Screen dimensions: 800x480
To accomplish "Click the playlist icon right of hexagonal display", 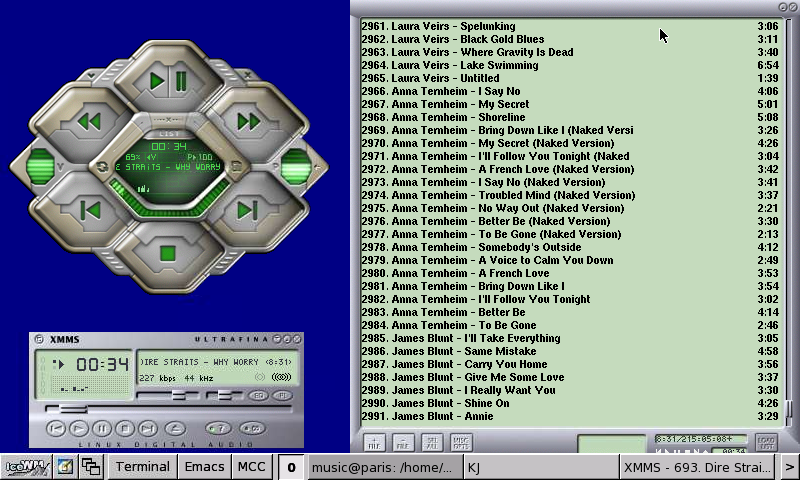I will pyautogui.click(x=236, y=167).
